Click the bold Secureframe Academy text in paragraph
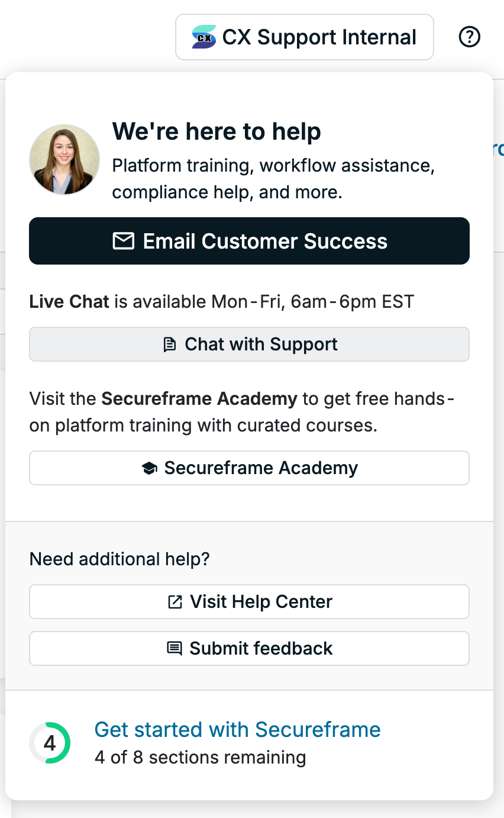 pyautogui.click(x=199, y=399)
